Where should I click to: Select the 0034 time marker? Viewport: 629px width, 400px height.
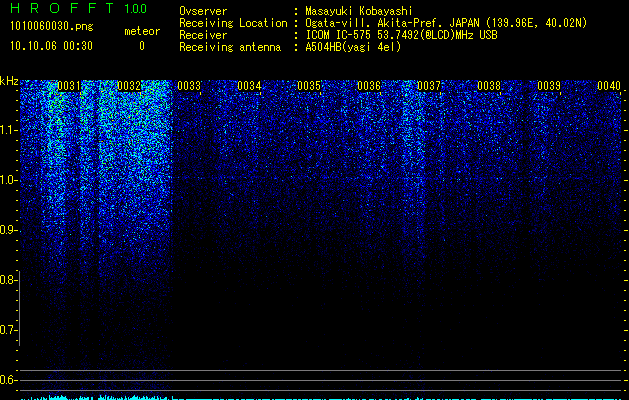pyautogui.click(x=249, y=86)
